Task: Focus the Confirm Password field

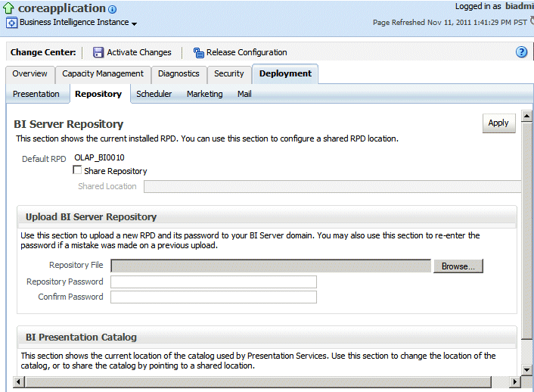Action: (x=213, y=297)
